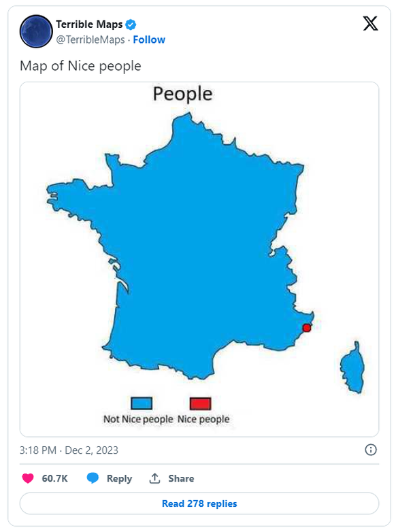Open the Terrible Maps display name
The width and height of the screenshot is (396, 532).
point(89,24)
